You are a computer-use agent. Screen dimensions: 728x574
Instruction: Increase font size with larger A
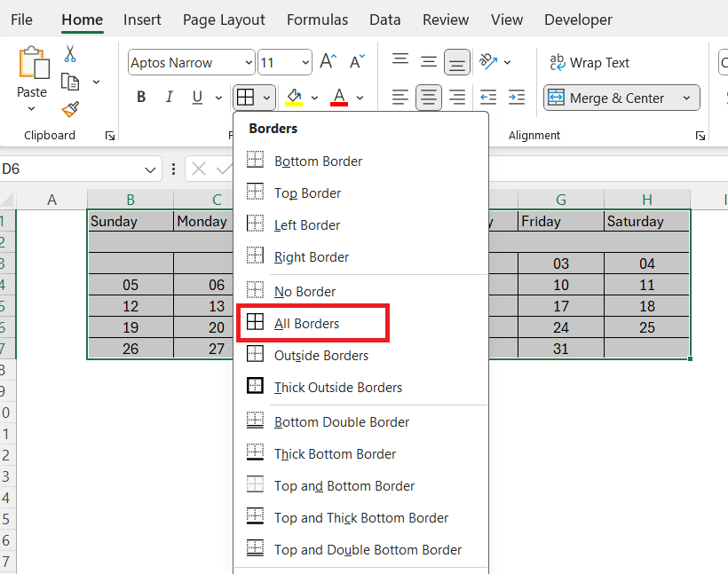pyautogui.click(x=328, y=62)
